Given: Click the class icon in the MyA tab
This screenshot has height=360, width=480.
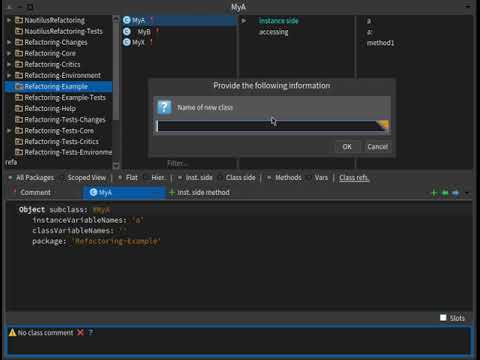Looking at the screenshot, I should click(93, 192).
